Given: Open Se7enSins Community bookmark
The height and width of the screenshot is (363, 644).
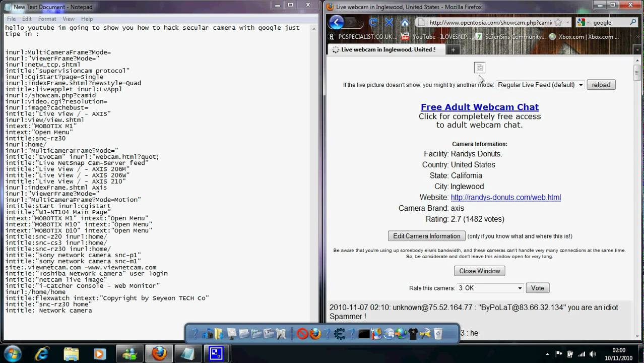Looking at the screenshot, I should 510,37.
